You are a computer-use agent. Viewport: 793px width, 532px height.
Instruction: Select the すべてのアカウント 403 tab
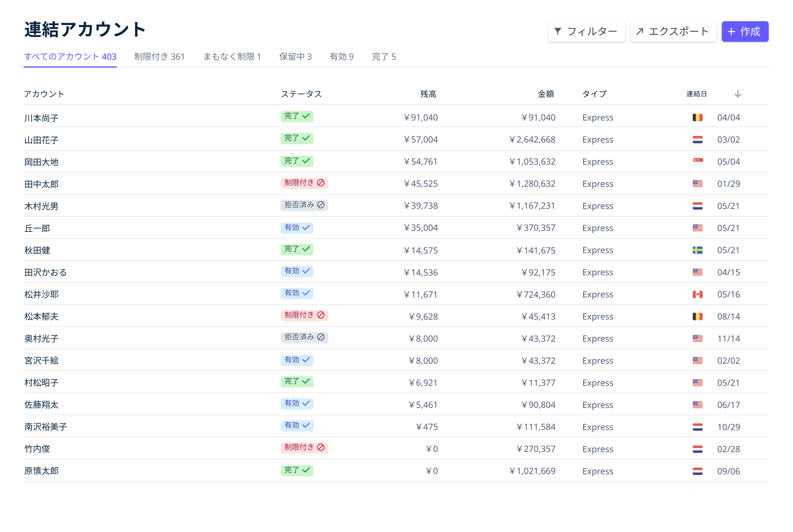[70, 57]
